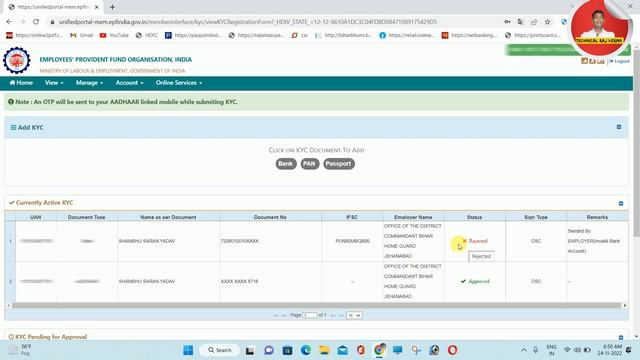Screen dimensions: 640x360
Task: Click the Logout link
Action: [620, 61]
